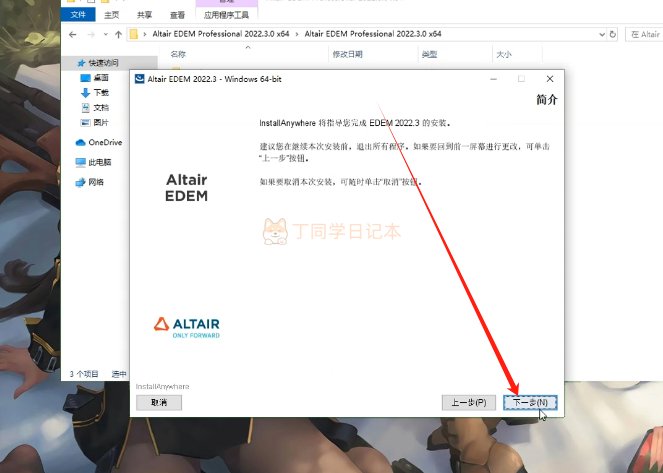Go forward in File Explorer

pos(91,35)
